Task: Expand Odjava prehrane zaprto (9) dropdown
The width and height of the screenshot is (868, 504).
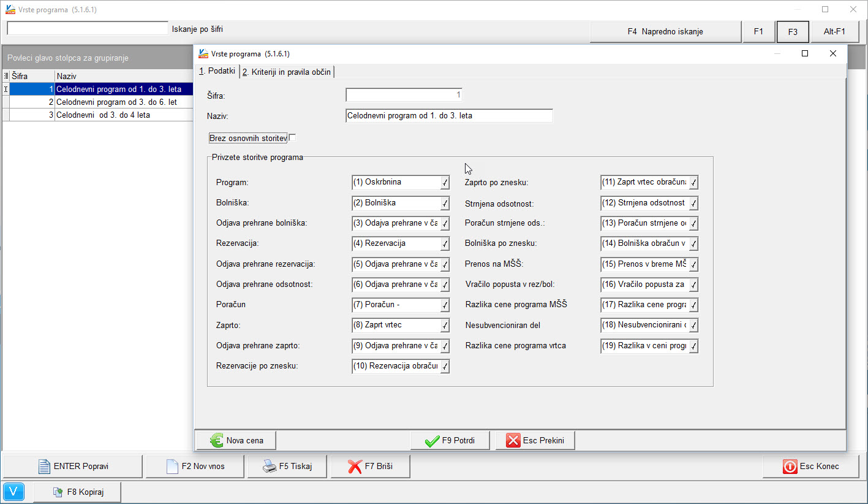Action: [x=445, y=346]
